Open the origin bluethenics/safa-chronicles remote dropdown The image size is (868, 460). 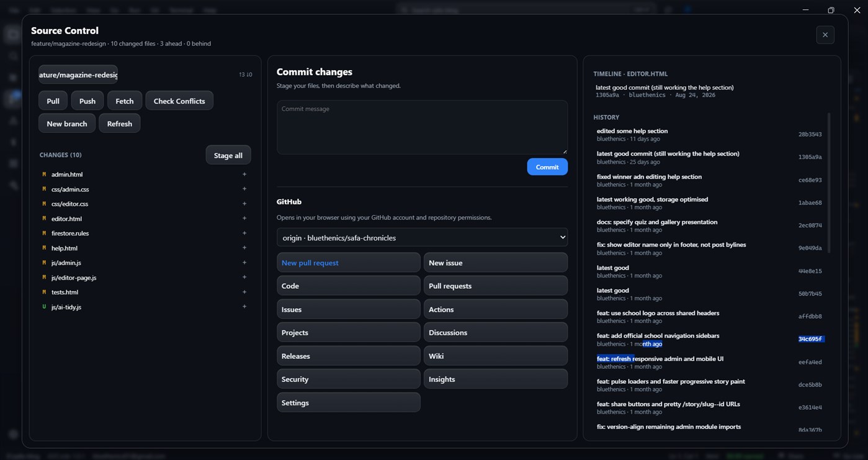pos(422,237)
